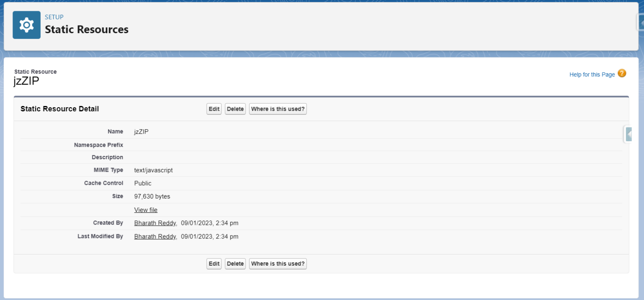Click the MIME Type text/javascript value
Viewport: 644px width, 300px height.
pos(153,170)
